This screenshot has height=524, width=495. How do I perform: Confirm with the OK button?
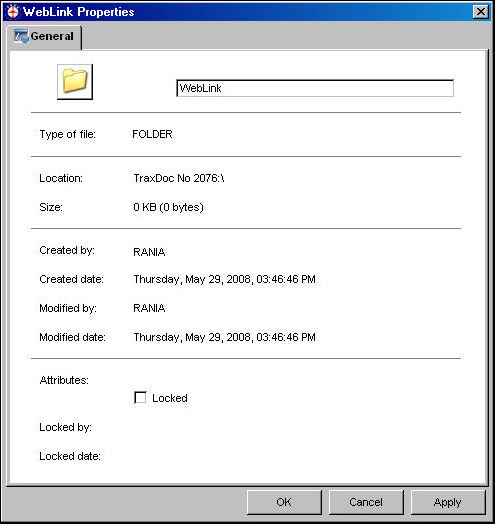tap(284, 502)
